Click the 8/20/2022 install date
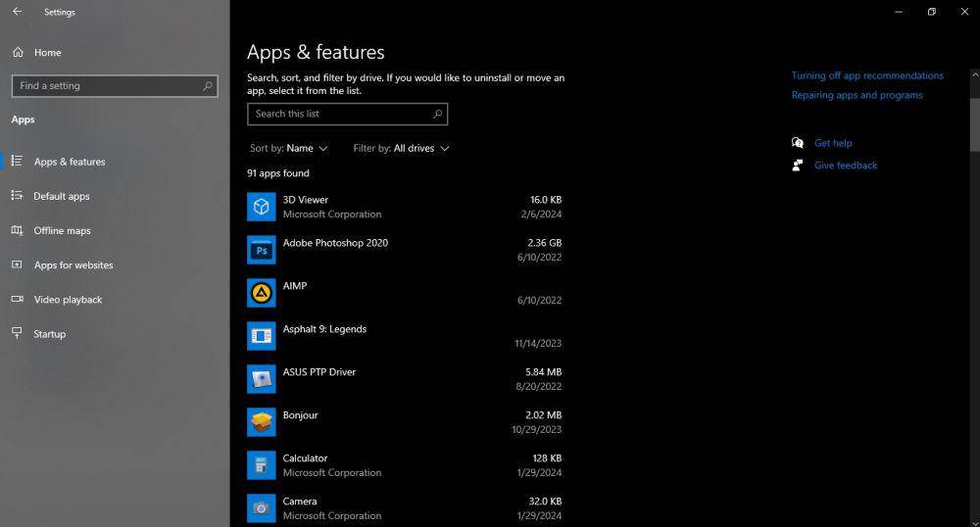 538,387
